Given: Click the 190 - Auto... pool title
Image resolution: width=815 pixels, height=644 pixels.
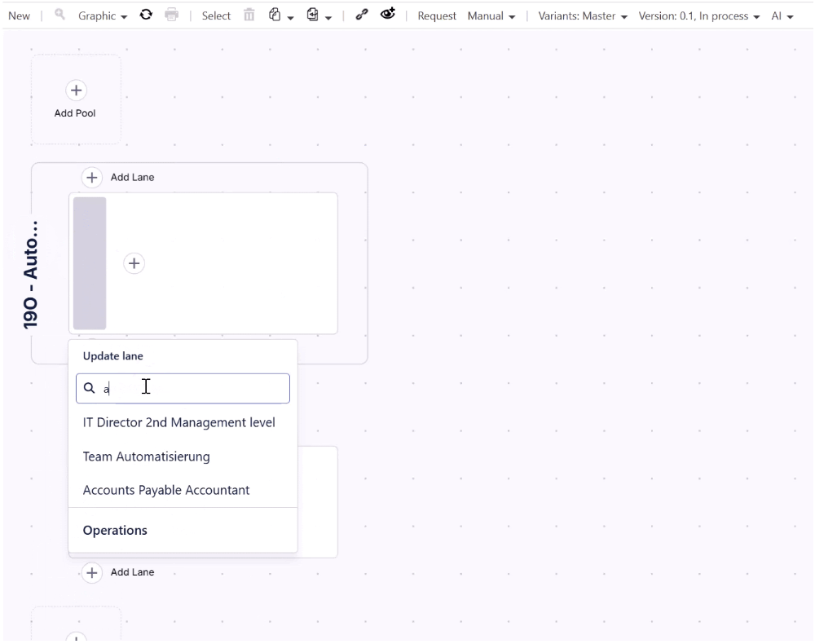Looking at the screenshot, I should tap(31, 275).
